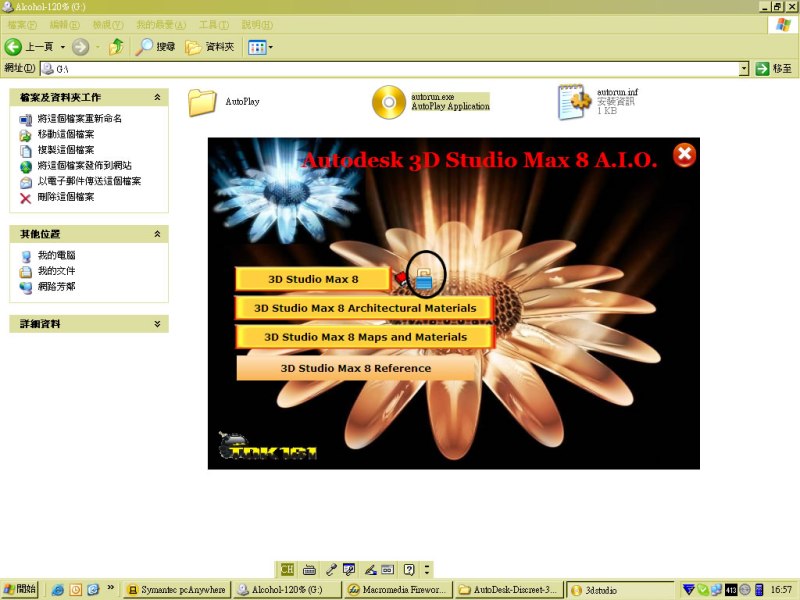Click 3D Studio Max 8 Maps and Materials
Viewport: 800px width, 600px height.
365,337
